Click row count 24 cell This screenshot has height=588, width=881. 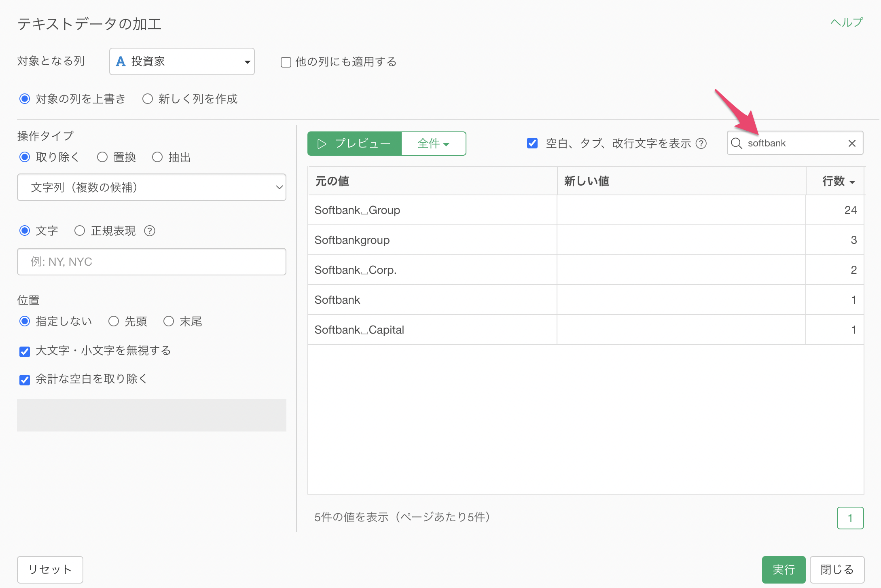[x=835, y=210]
